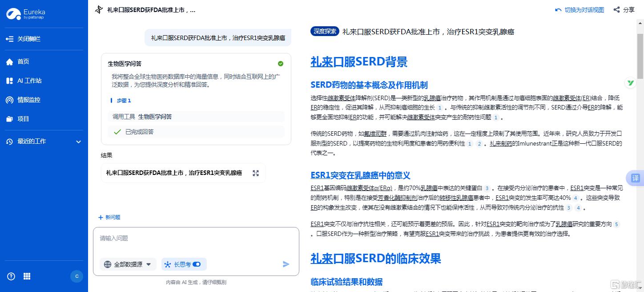Go to 首页 in sidebar

pyautogui.click(x=23, y=62)
